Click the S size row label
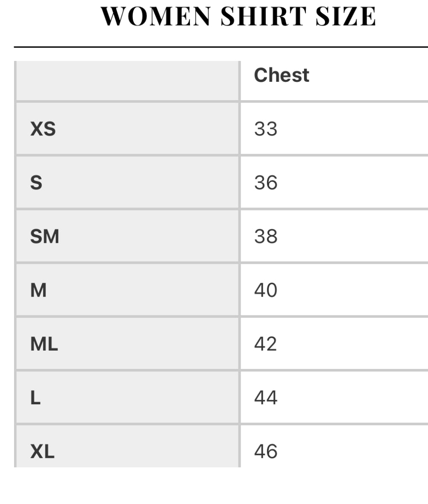428x504 pixels. pyautogui.click(x=36, y=183)
